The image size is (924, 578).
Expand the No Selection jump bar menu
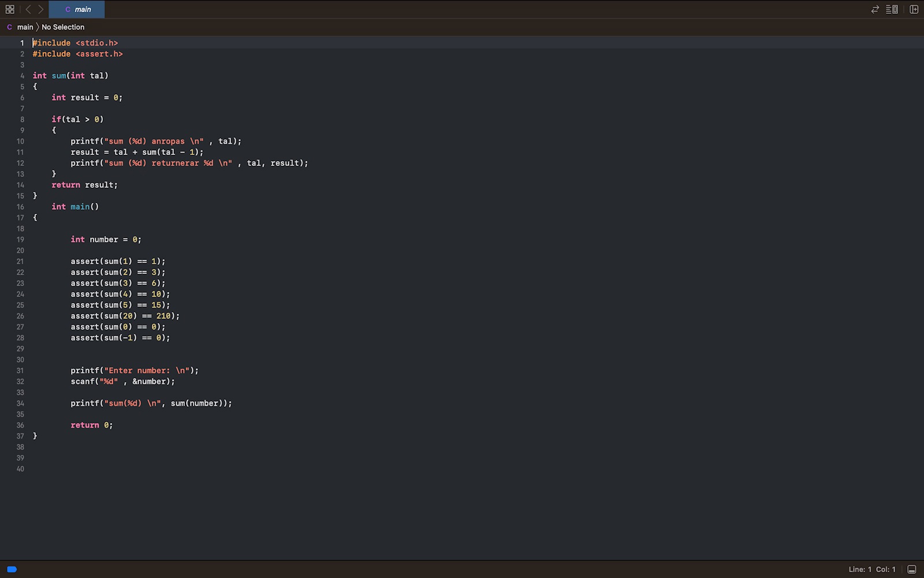[x=63, y=27]
